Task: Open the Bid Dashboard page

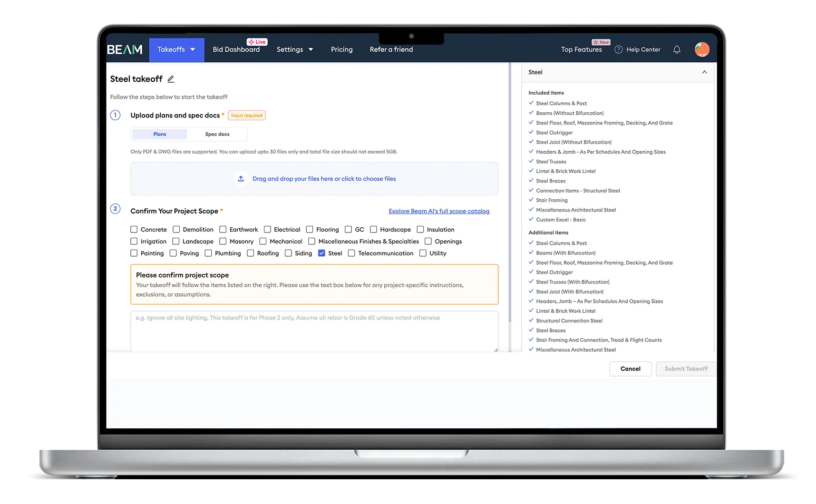Action: [236, 49]
